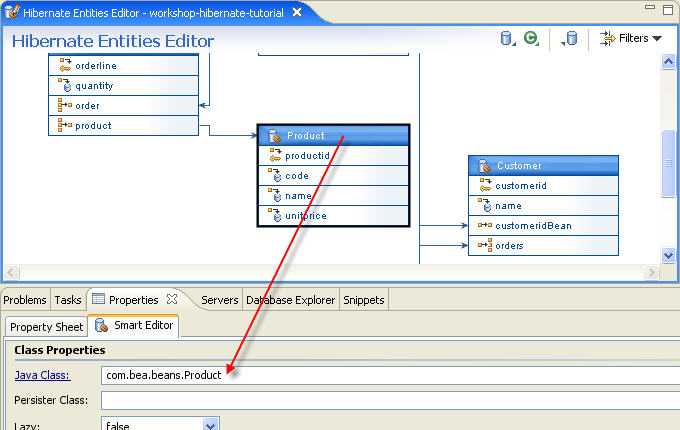Screen dimensions: 680x430
Task: Click the vertical scrollbar down arrow
Action: click(x=668, y=255)
